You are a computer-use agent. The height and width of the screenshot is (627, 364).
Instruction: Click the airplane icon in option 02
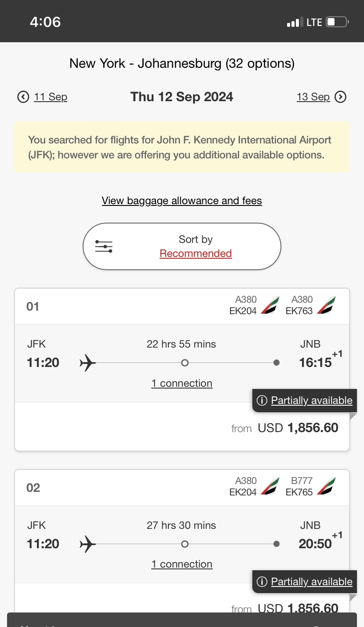click(88, 544)
